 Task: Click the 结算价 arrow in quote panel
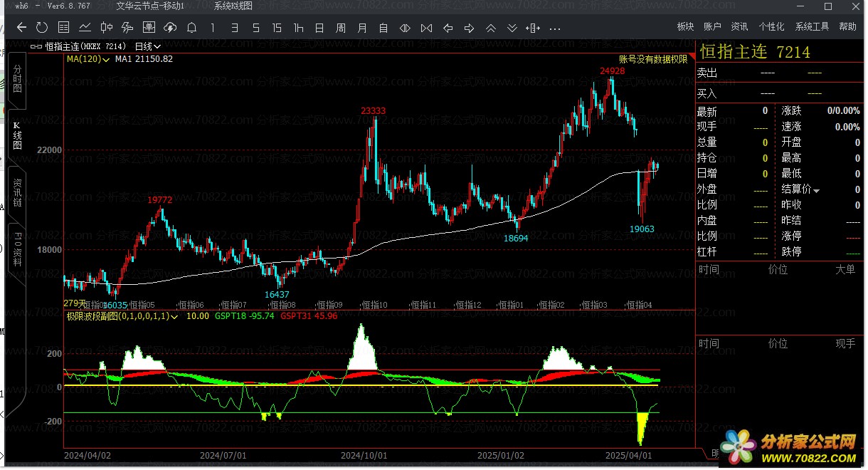pyautogui.click(x=817, y=190)
